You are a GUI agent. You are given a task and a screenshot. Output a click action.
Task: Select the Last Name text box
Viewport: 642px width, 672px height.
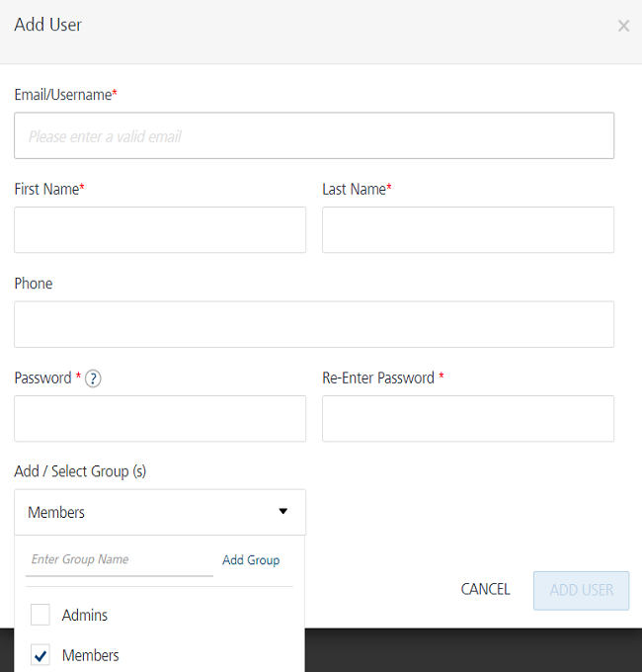468,230
